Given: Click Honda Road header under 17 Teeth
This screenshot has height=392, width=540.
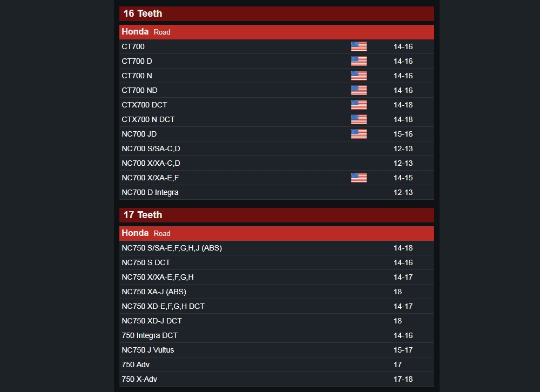Looking at the screenshot, I should 276,234.
